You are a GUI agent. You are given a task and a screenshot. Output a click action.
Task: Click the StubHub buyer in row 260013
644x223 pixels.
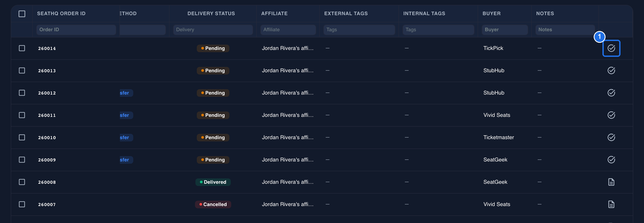494,71
